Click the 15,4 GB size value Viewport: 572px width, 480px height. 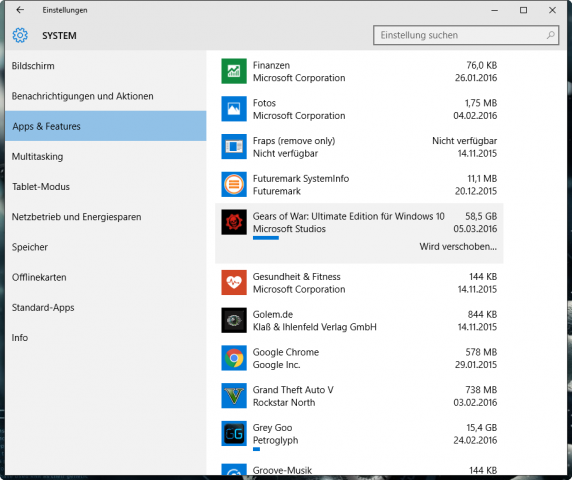coord(482,427)
